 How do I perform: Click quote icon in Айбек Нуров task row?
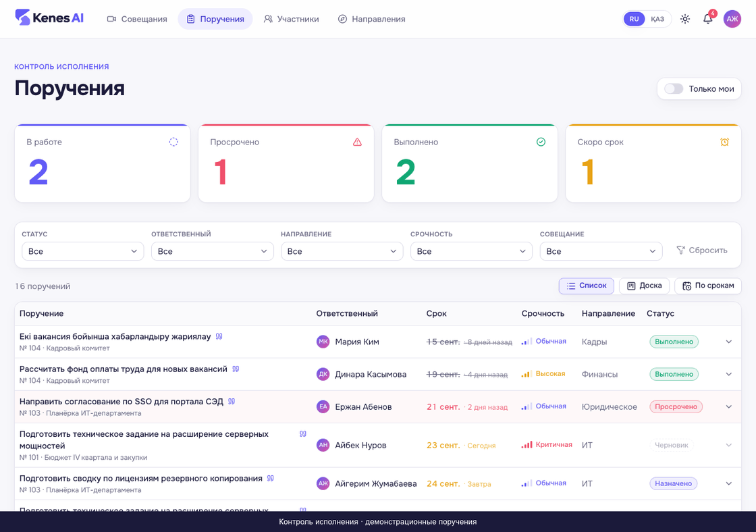(303, 433)
